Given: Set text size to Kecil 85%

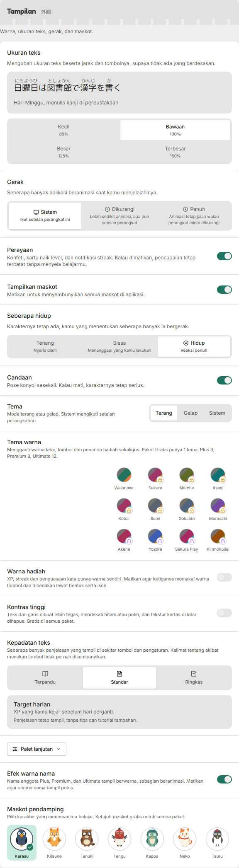Looking at the screenshot, I should tap(63, 131).
